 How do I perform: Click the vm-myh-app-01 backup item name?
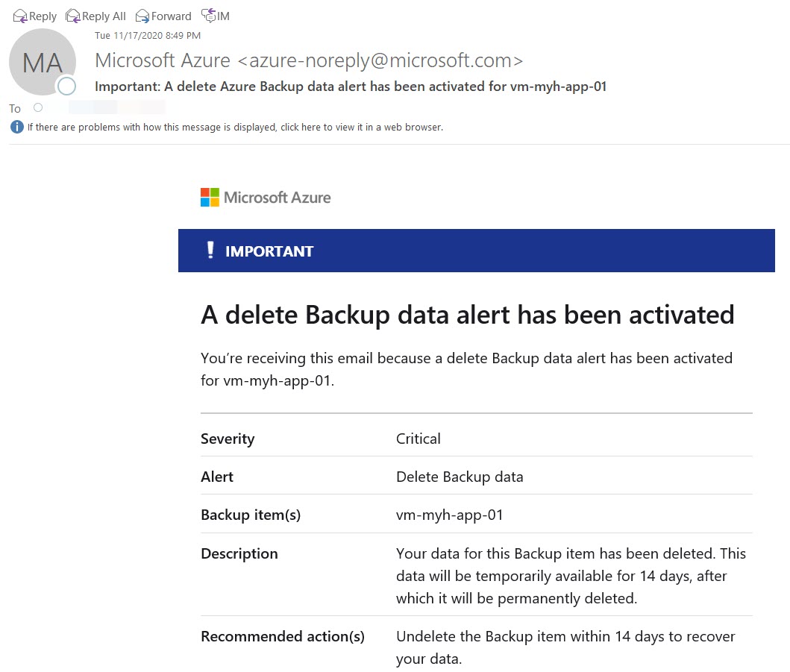pyautogui.click(x=451, y=515)
